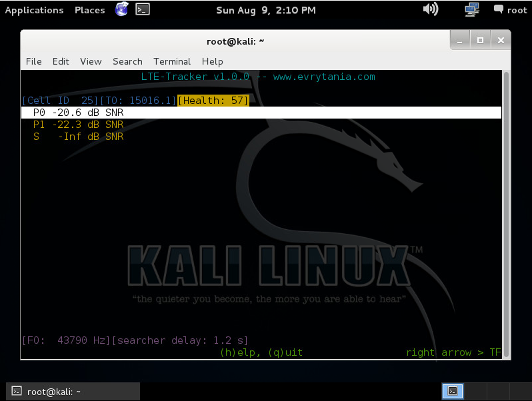This screenshot has width=532, height=401.
Task: Click the root@kali window title bar
Action: pos(235,41)
